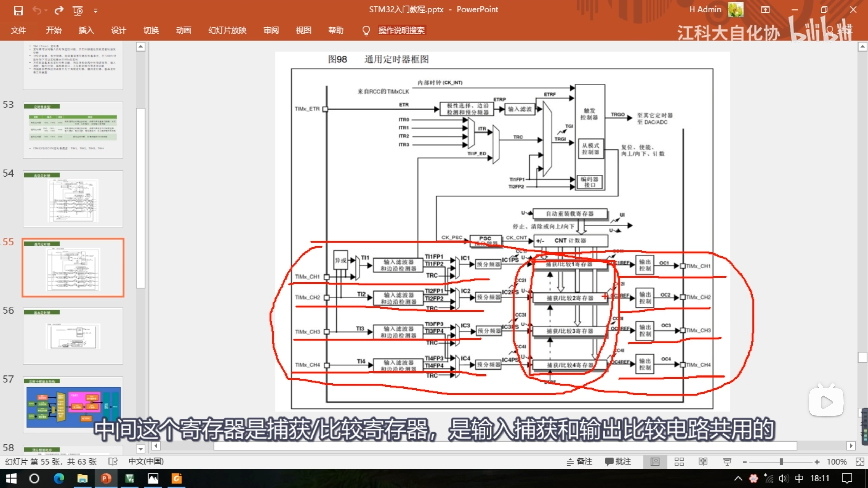The width and height of the screenshot is (868, 488).
Task: Open the 动画 (Animations) ribbon tab
Action: pyautogui.click(x=183, y=30)
